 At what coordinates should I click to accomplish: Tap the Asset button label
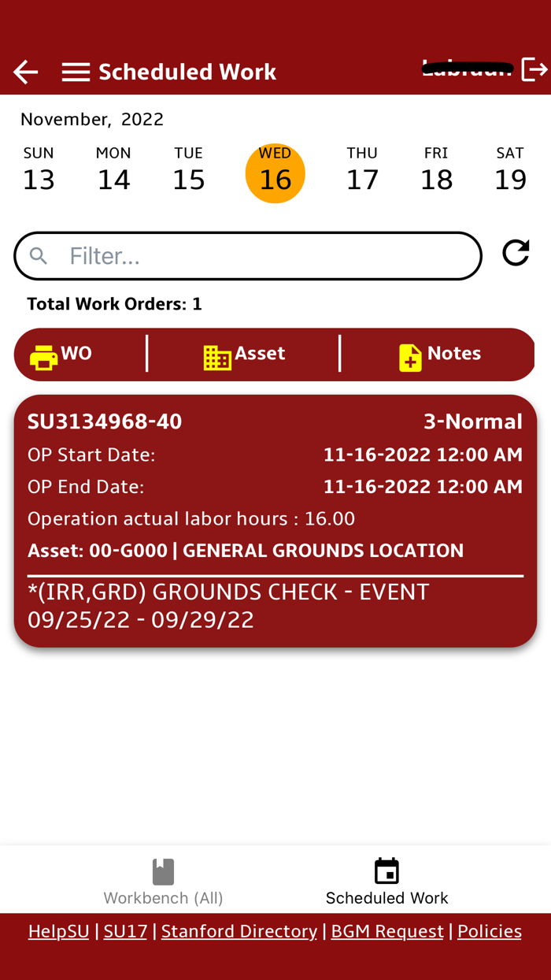tap(260, 353)
